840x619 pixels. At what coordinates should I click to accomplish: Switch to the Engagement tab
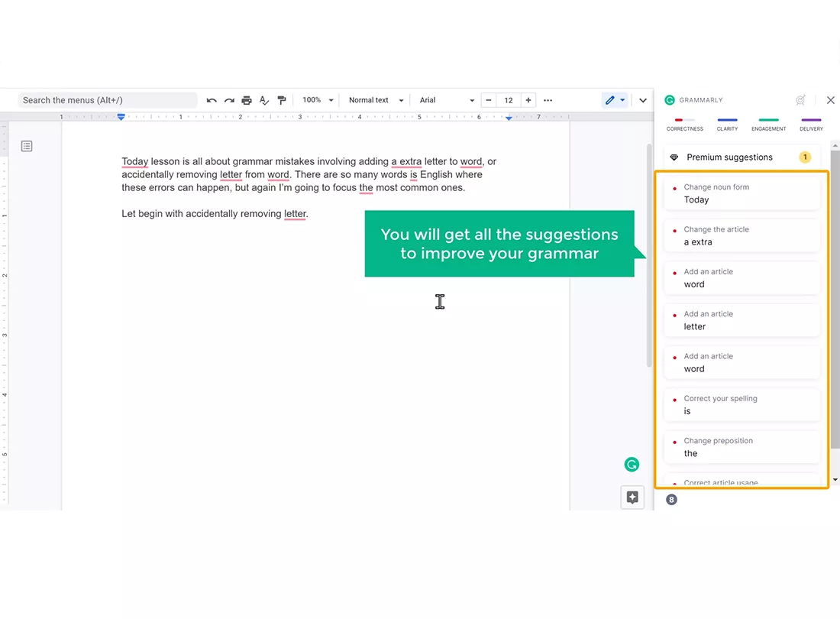tap(769, 125)
